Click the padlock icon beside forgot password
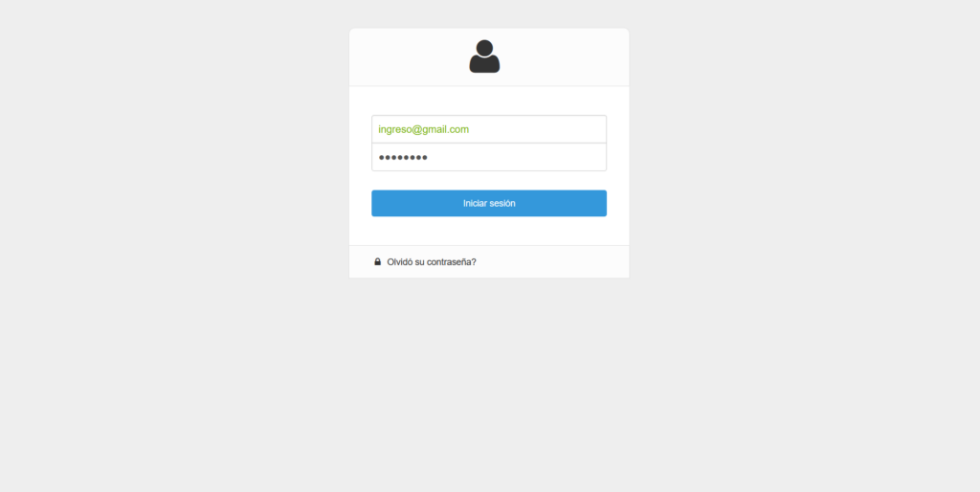980x492 pixels. point(377,262)
